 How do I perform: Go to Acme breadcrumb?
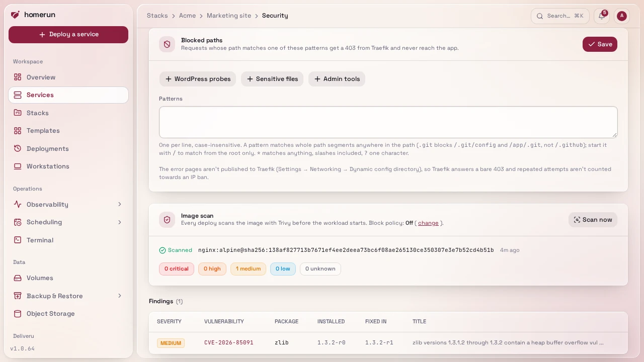point(187,16)
